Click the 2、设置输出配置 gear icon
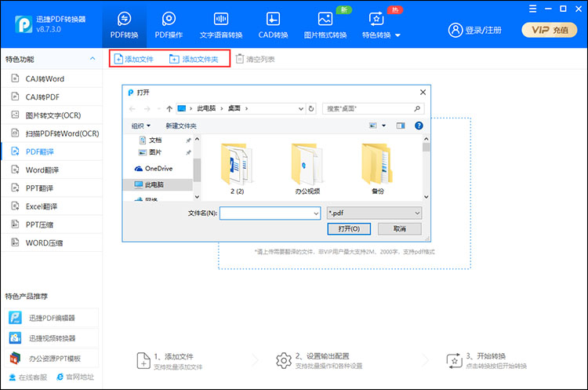Screen dimensions: 588x390 tap(284, 361)
